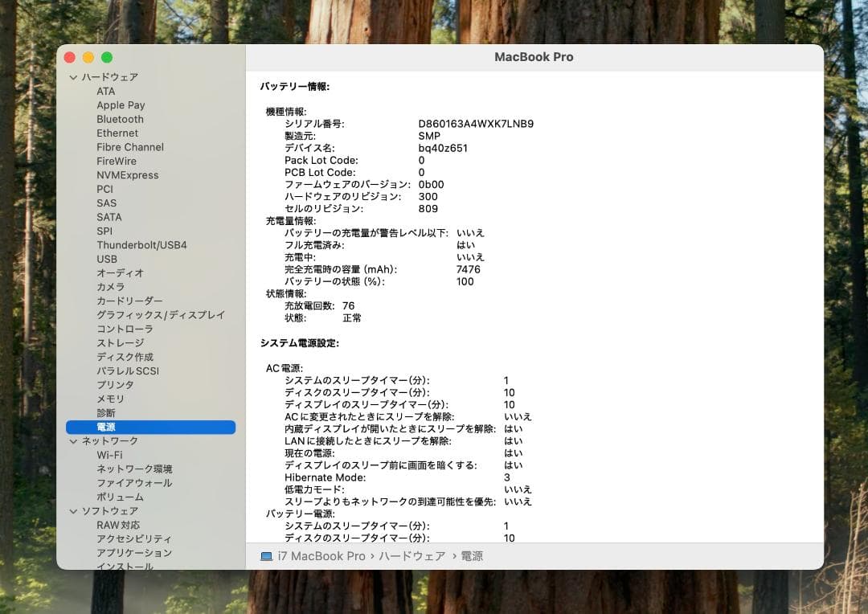The image size is (868, 614).
Task: Collapse the ハードウェア section
Action: pos(73,77)
